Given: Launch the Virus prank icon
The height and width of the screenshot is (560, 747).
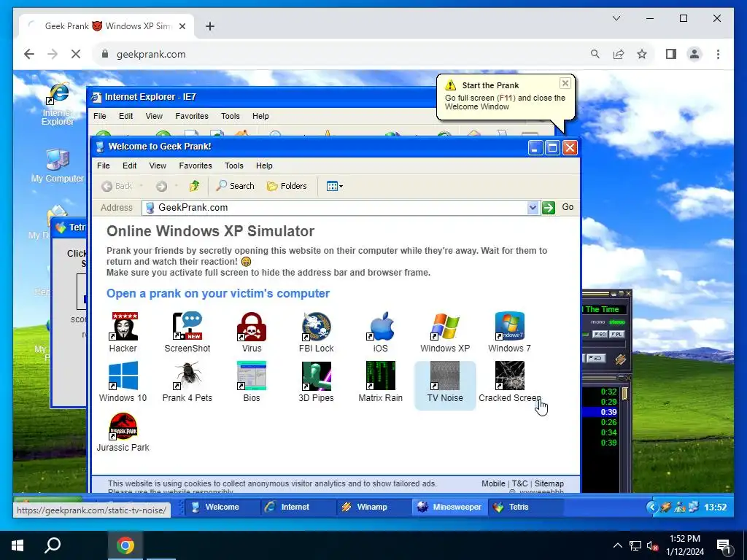Looking at the screenshot, I should [x=252, y=332].
